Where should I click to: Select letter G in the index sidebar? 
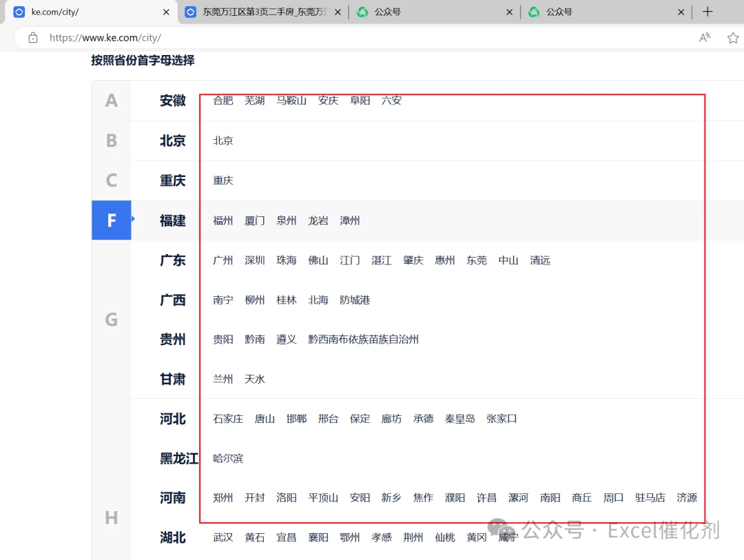[112, 320]
